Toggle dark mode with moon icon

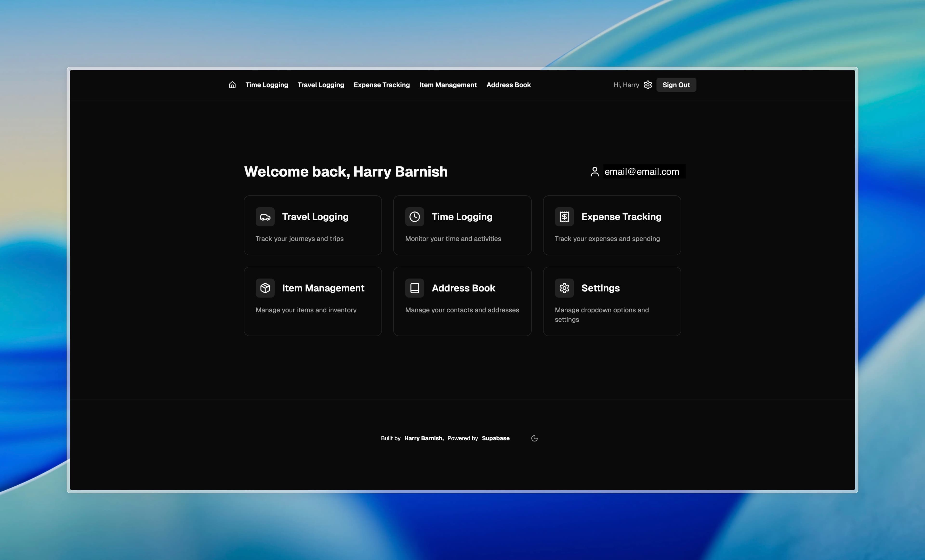(534, 438)
